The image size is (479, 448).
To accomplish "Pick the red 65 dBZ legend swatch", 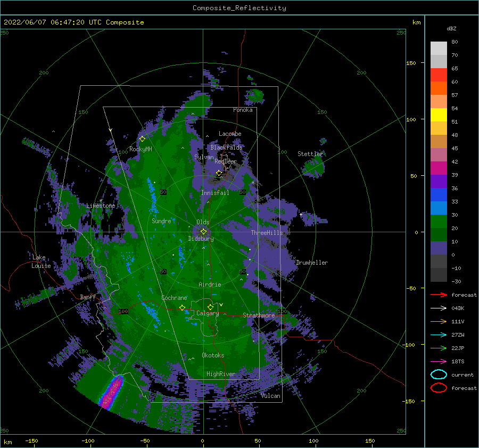I will [439, 75].
